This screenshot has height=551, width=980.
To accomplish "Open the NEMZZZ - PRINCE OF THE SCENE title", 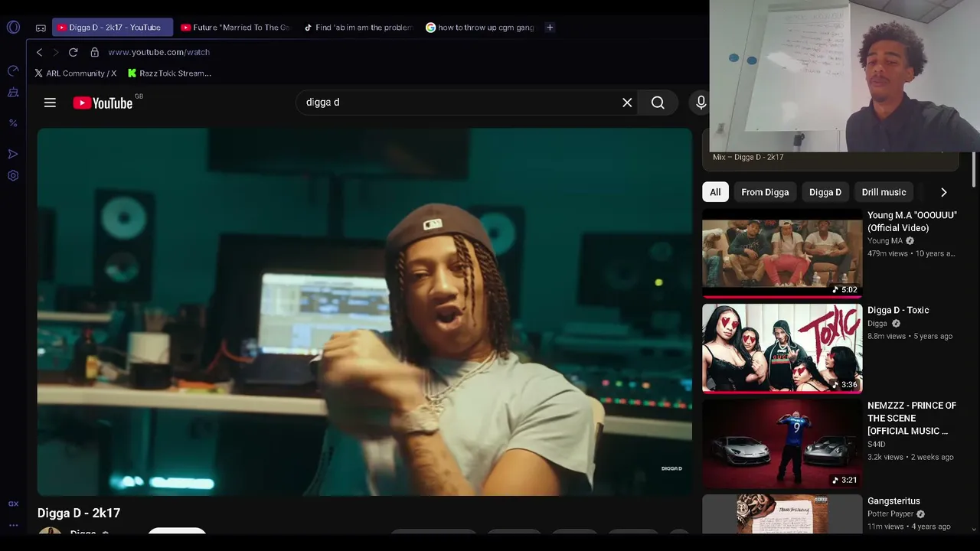I will click(x=912, y=418).
